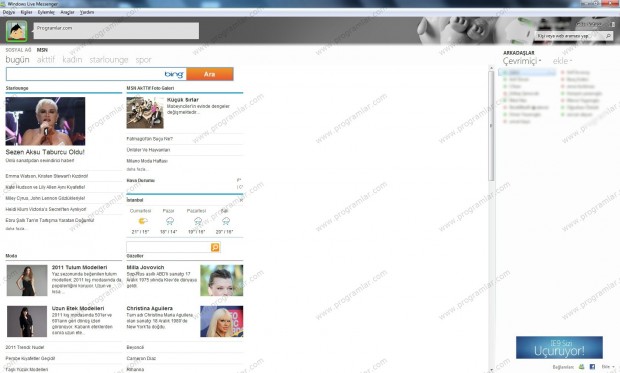The image size is (620, 373).
Task: Switch to the spor tab
Action: 144,60
